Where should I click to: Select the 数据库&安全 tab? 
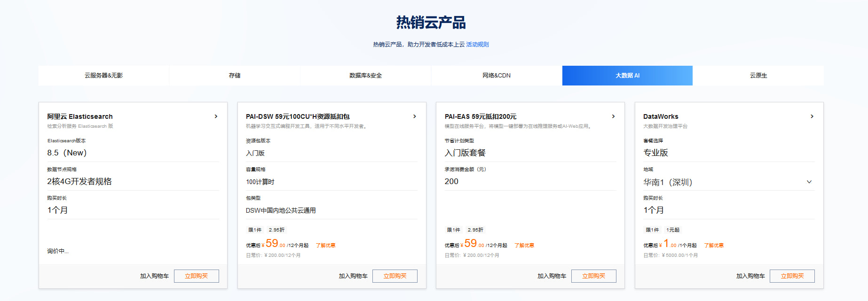point(365,76)
